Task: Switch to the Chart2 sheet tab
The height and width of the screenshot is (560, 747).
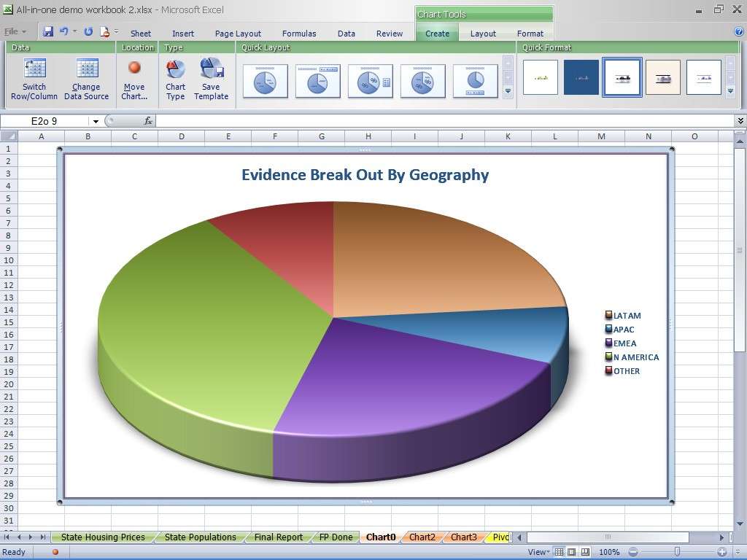Action: [422, 537]
